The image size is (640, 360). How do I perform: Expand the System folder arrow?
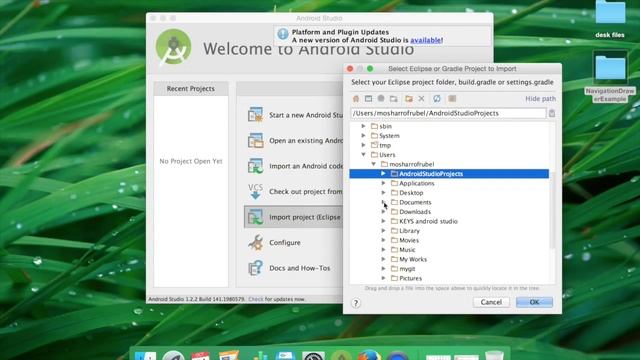click(363, 136)
